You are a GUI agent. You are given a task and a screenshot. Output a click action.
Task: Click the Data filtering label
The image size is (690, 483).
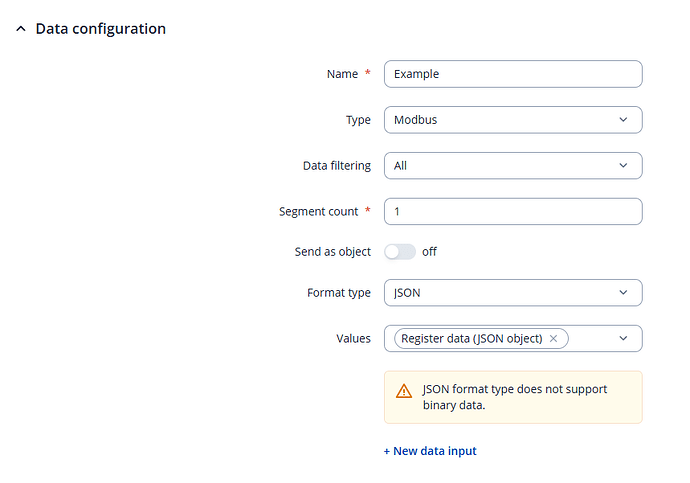336,166
